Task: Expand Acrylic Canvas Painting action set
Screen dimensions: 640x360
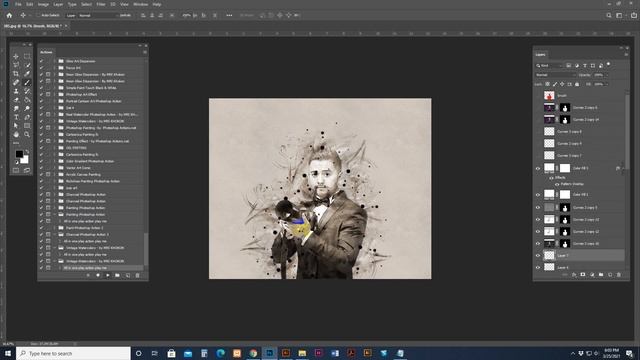Action: (x=55, y=174)
